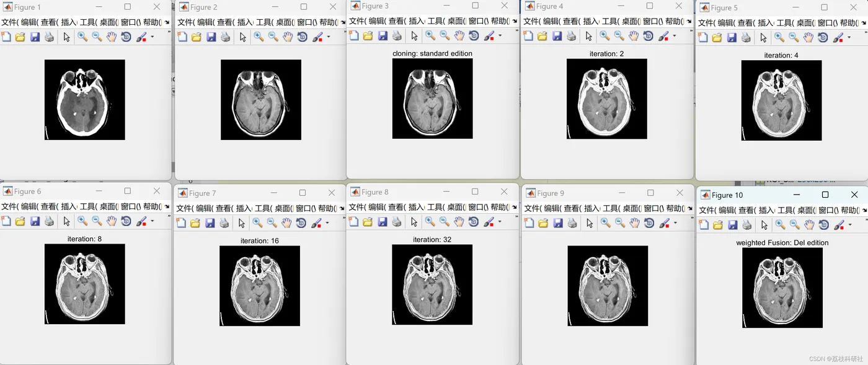Print Figure 10 via printer icon

747,224
